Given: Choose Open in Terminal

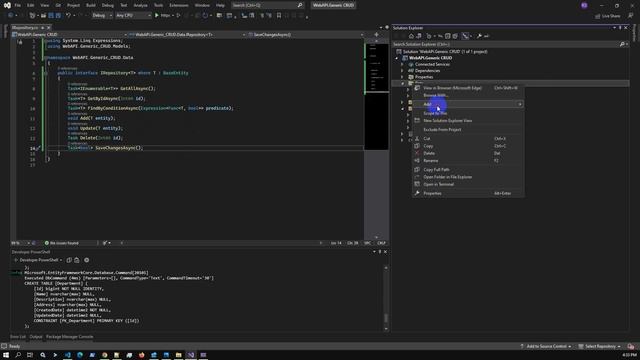Looking at the screenshot, I should [467, 184].
